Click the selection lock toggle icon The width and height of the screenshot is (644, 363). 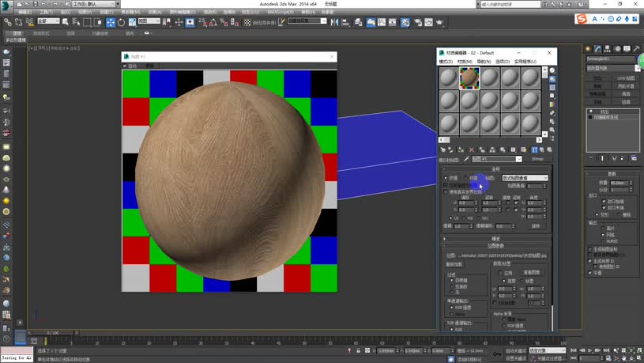tap(358, 350)
